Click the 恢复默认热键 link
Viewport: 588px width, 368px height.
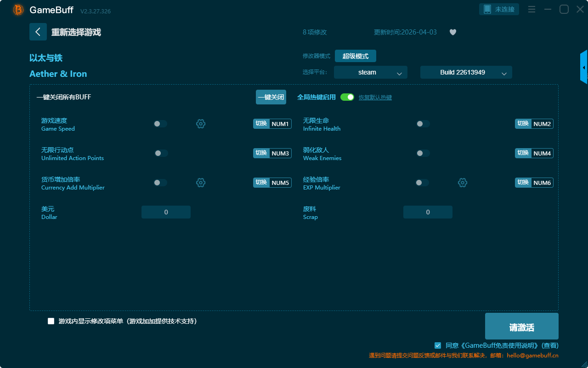coord(375,98)
